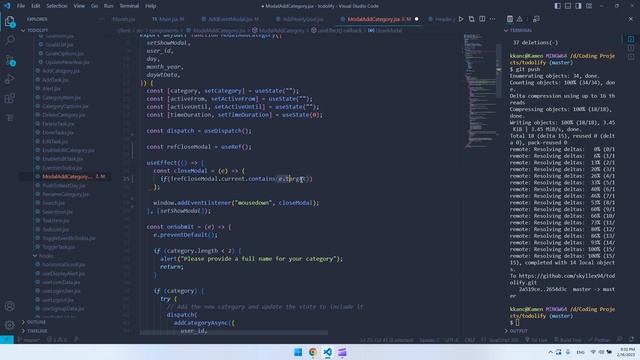This screenshot has width=640, height=360.
Task: Open editor More Actions ellipsis
Action: (493, 19)
